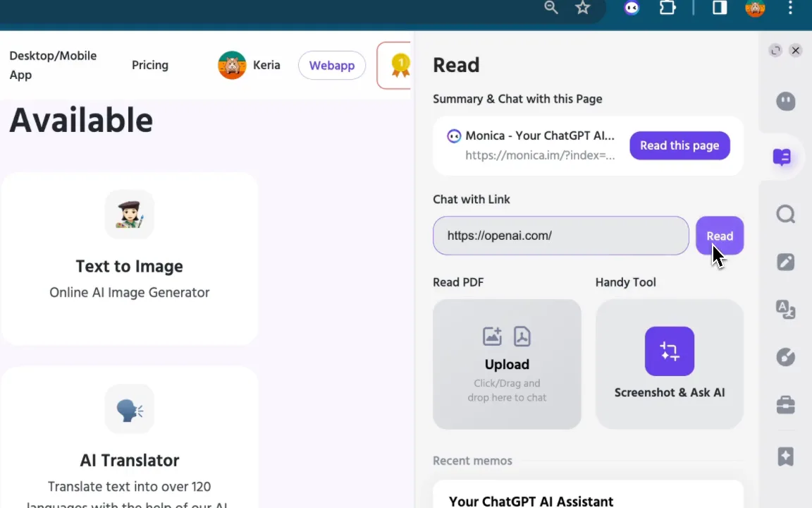
Task: Open the Search sidebar icon
Action: click(786, 214)
